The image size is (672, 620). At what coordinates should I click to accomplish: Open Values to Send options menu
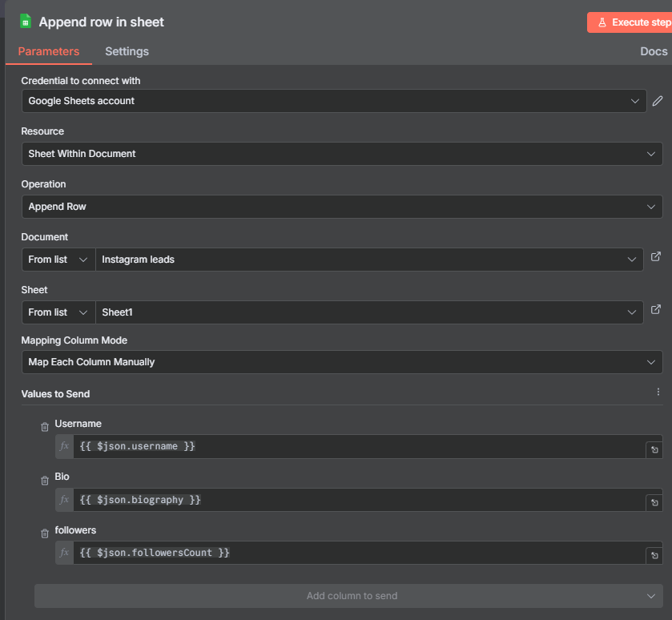tap(658, 392)
